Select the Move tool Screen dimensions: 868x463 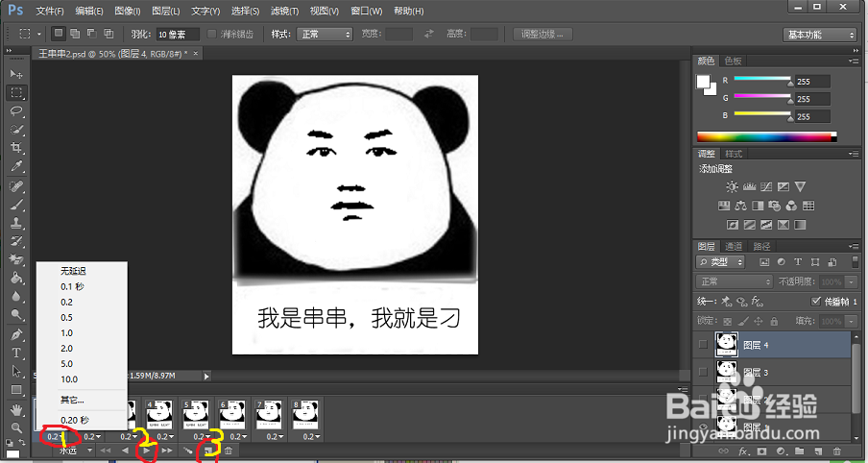pos(16,74)
